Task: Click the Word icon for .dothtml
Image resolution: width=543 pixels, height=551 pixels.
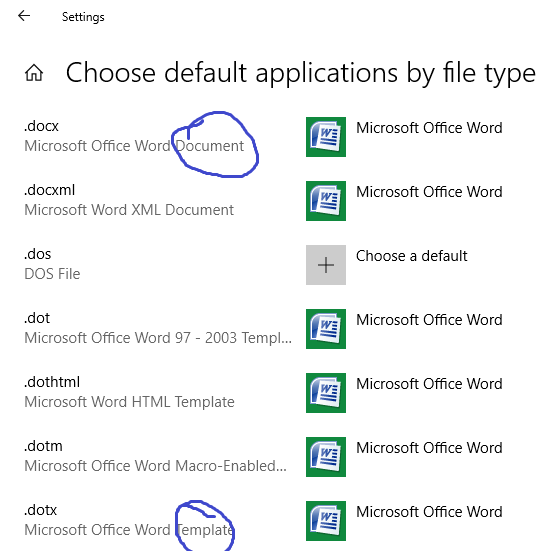Action: click(x=326, y=393)
